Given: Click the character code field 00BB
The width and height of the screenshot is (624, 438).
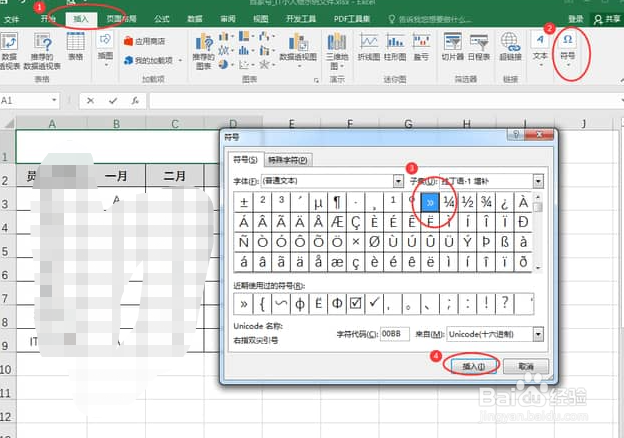Looking at the screenshot, I should 395,334.
